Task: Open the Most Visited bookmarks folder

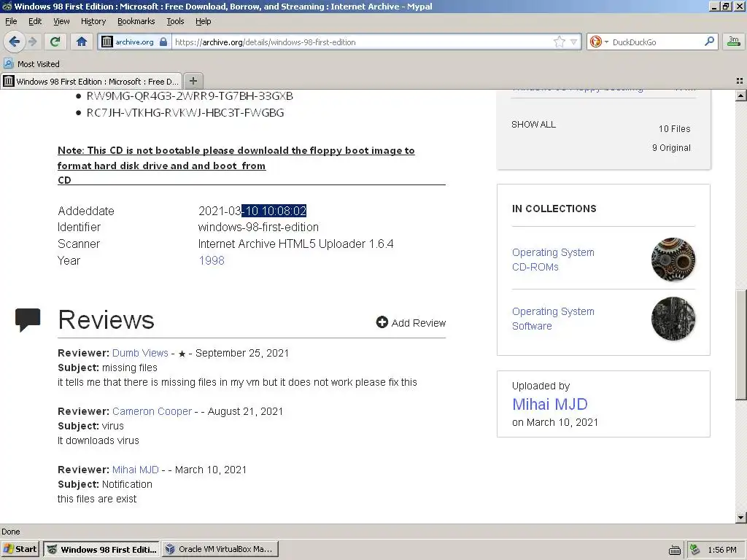Action: point(31,64)
